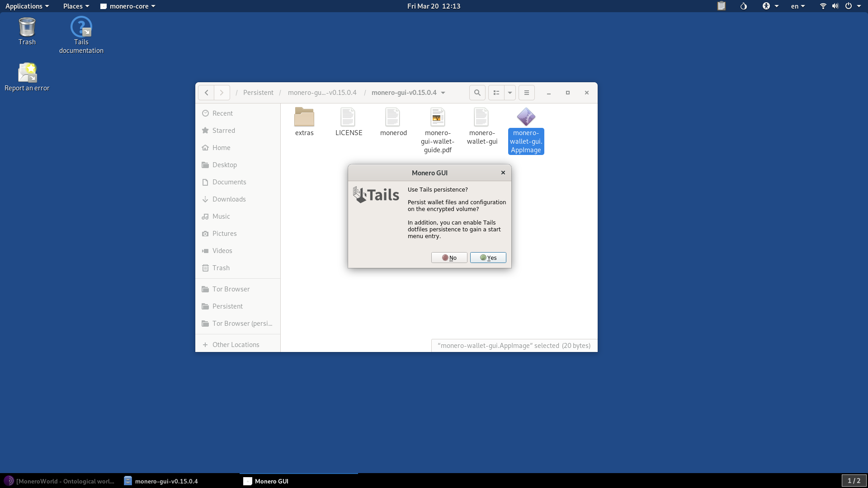
Task: Open the Applications menu
Action: pos(24,6)
